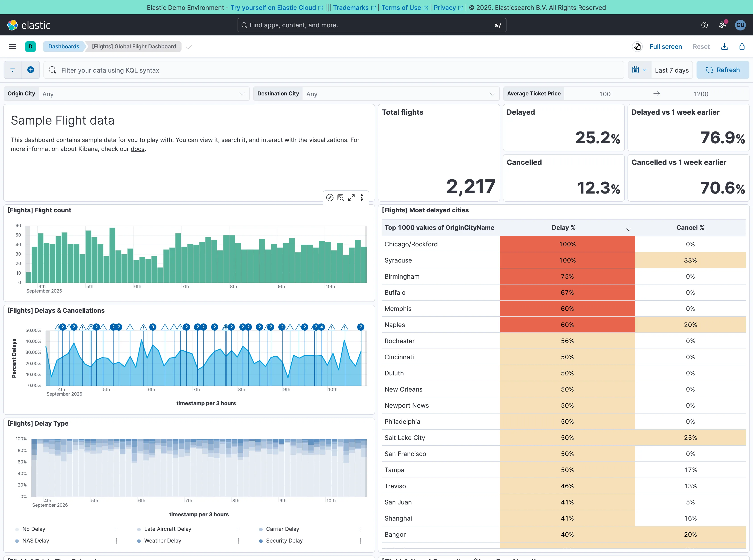Image resolution: width=753 pixels, height=560 pixels.
Task: Open the newsfeed notifications icon
Action: (722, 25)
